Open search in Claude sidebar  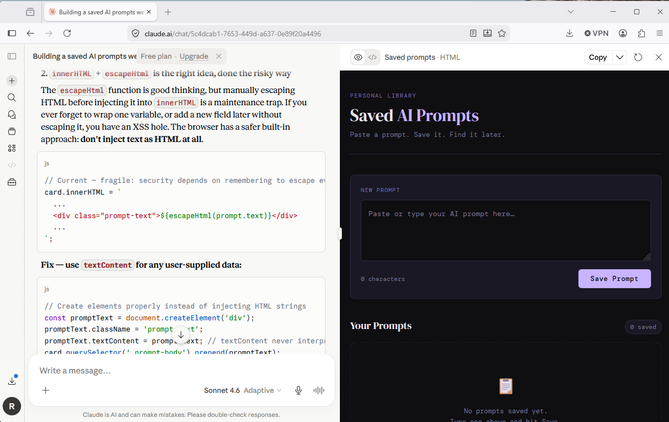[12, 98]
